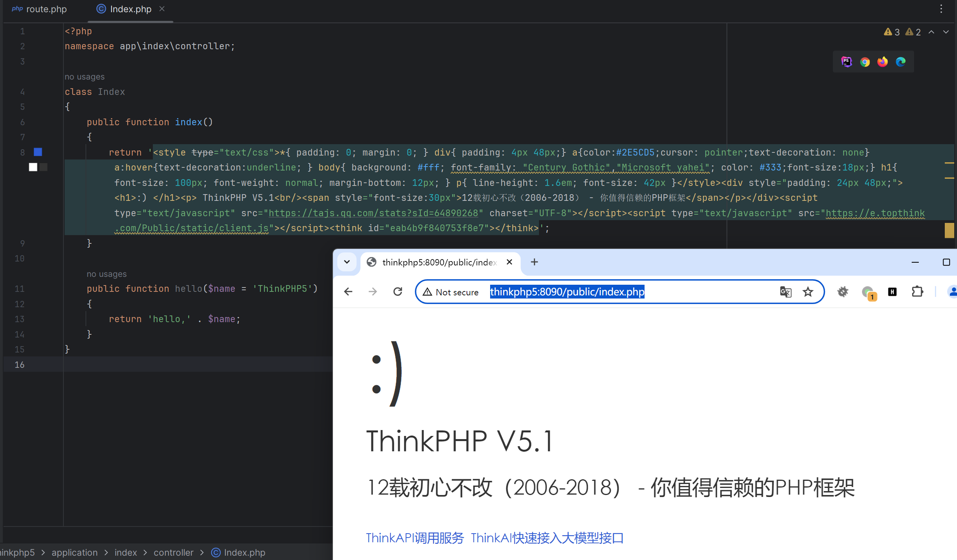The height and width of the screenshot is (560, 957).
Task: Minimize the Chrome window
Action: tap(915, 262)
